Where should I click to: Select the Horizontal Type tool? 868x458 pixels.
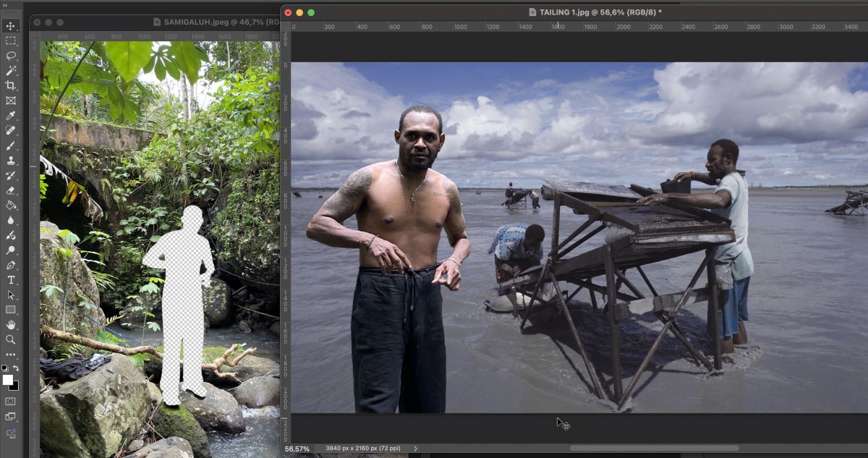pos(11,280)
